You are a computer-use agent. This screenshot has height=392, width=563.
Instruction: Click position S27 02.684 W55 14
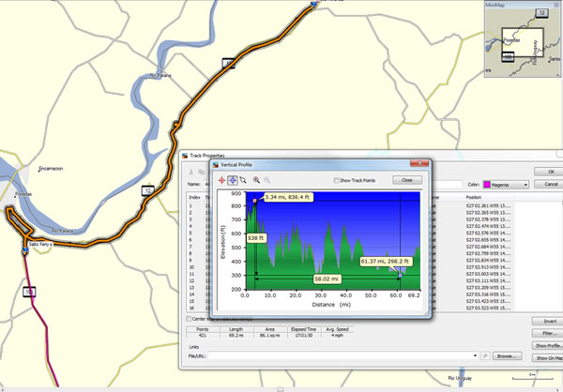(488, 247)
